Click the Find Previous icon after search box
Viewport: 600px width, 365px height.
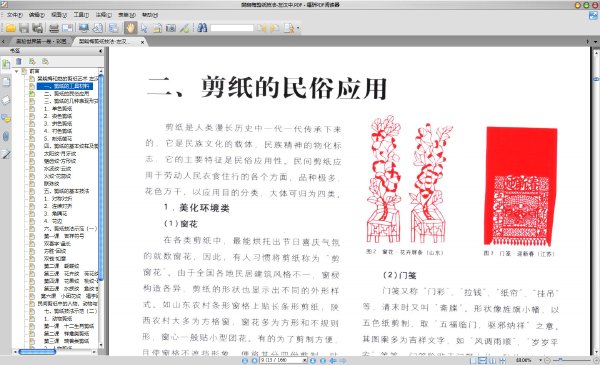click(x=261, y=28)
